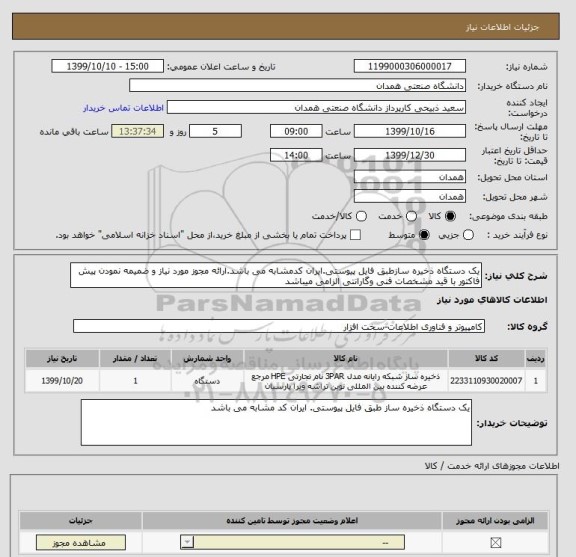Click the response deadline date 1399/10/16
The height and width of the screenshot is (557, 576).
[x=410, y=131]
